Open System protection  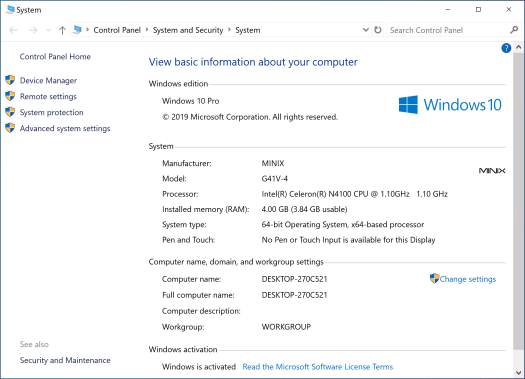[x=52, y=112]
